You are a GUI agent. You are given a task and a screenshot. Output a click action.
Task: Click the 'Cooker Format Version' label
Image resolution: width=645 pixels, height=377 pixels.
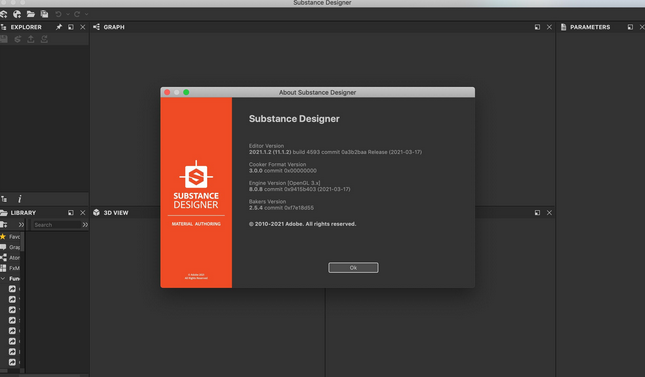click(277, 164)
